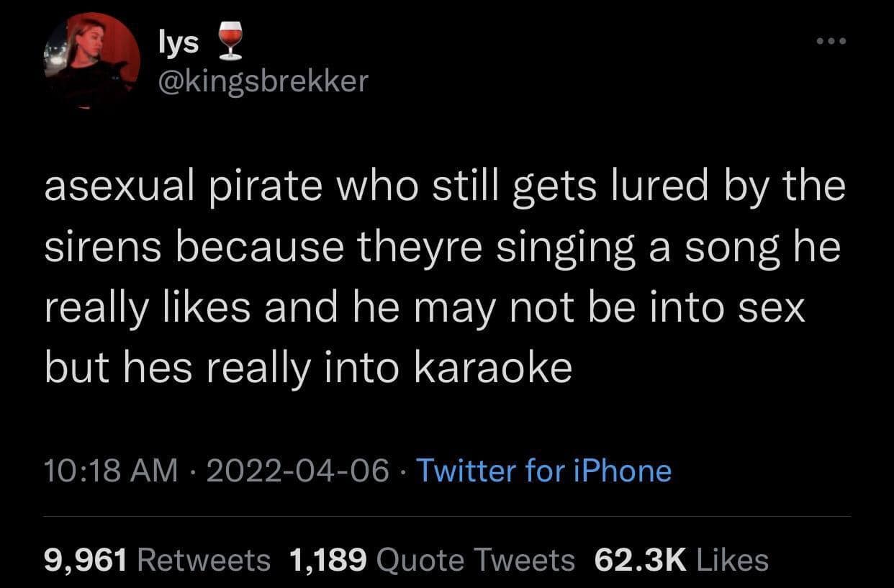Open the tweet options menu via three dots
This screenshot has width=894, height=588.
(831, 41)
